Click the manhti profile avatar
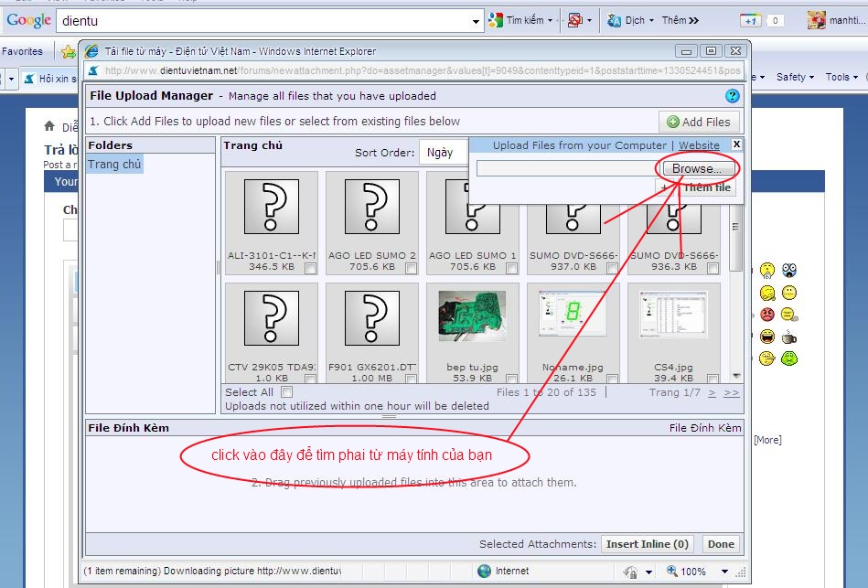Screen dimensions: 868x588 [817, 20]
